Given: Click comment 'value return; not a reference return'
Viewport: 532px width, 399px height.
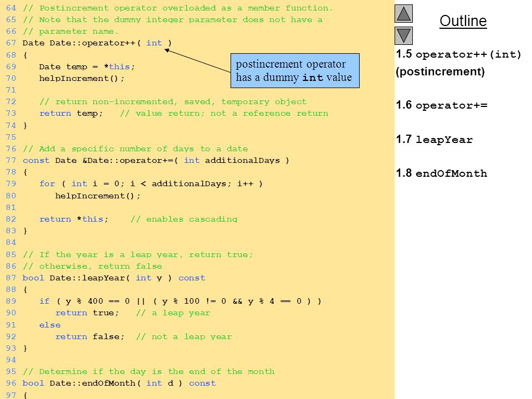Looking at the screenshot, I should click(224, 113).
